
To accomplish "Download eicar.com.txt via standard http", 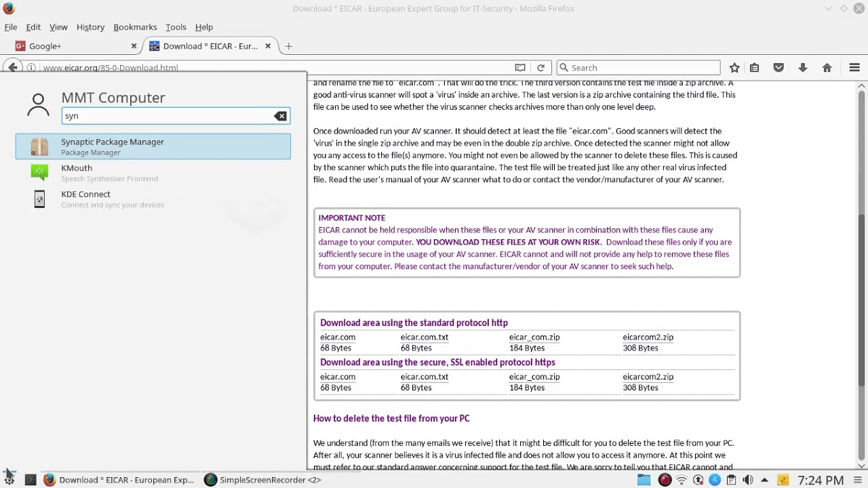I will coord(425,337).
